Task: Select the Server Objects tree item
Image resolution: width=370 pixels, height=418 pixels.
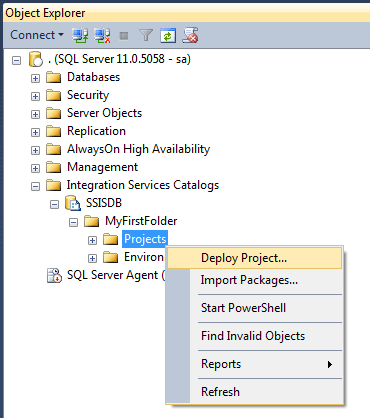Action: coord(104,113)
